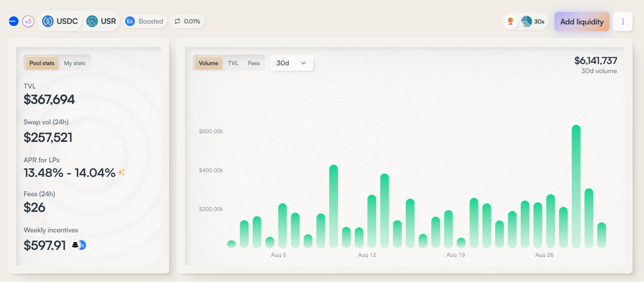Show the Fees chart
Image resolution: width=644 pixels, height=282 pixels.
(x=254, y=63)
